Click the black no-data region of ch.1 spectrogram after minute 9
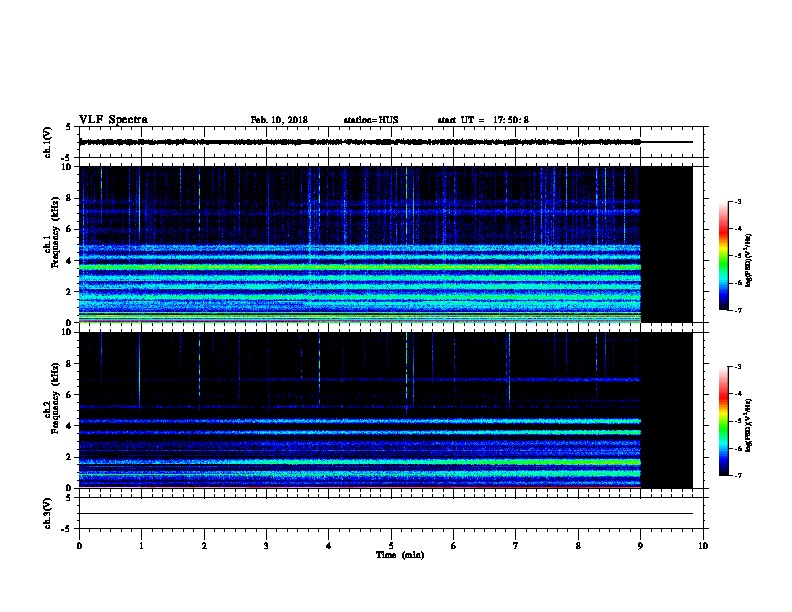Image resolution: width=792 pixels, height=612 pixels. (x=666, y=244)
